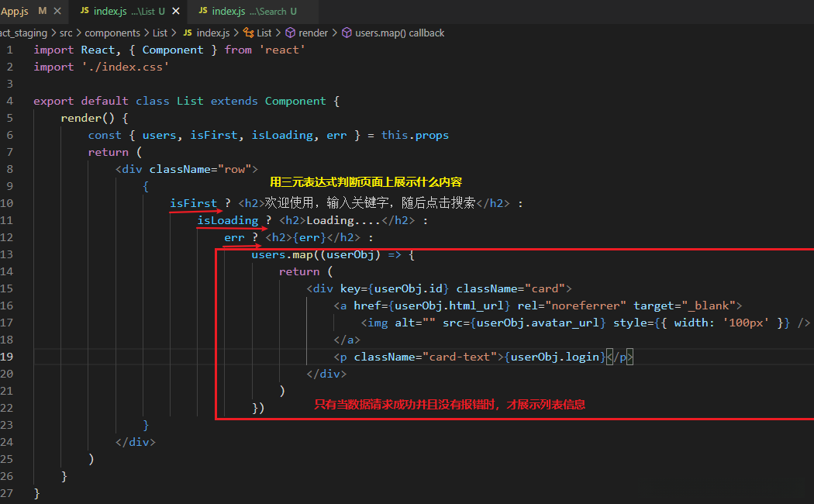Click 'Component' in the import statement
Viewport: 814px width, 504px height.
173,50
